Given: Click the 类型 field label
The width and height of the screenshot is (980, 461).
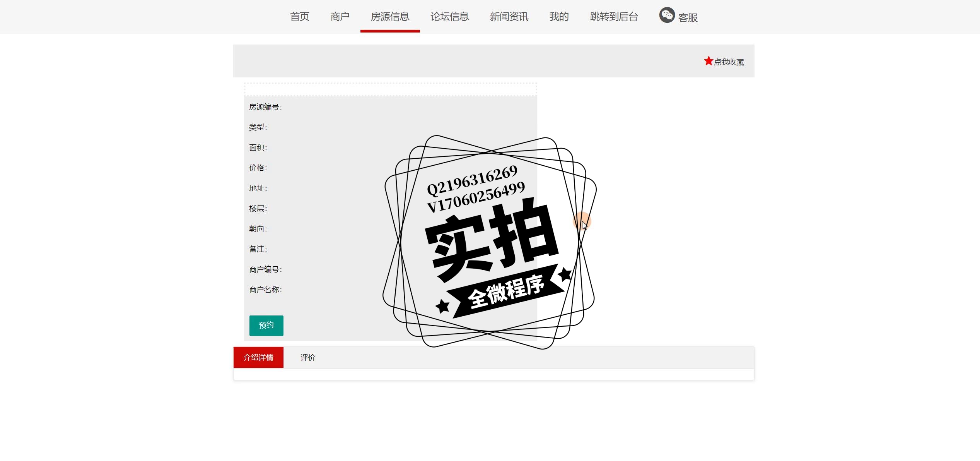Looking at the screenshot, I should pyautogui.click(x=258, y=127).
